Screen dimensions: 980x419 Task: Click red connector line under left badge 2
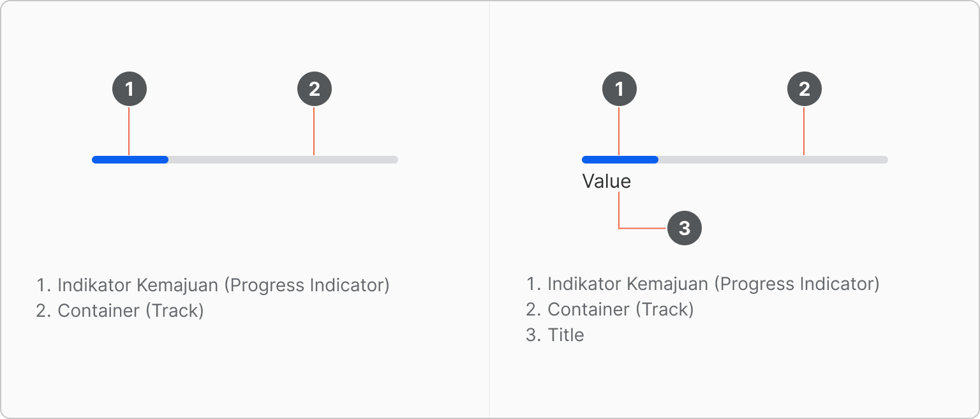click(x=314, y=131)
